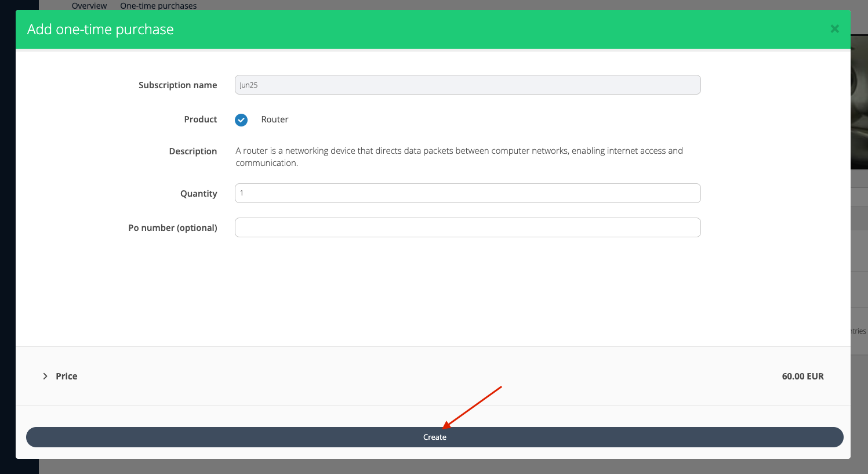Click the Po number (optional) label

click(172, 228)
